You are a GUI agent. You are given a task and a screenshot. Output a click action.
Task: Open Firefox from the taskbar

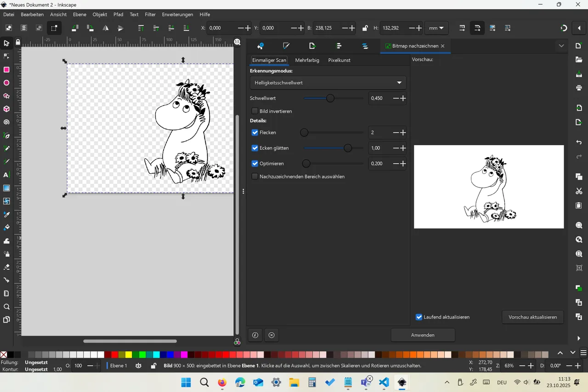222,382
